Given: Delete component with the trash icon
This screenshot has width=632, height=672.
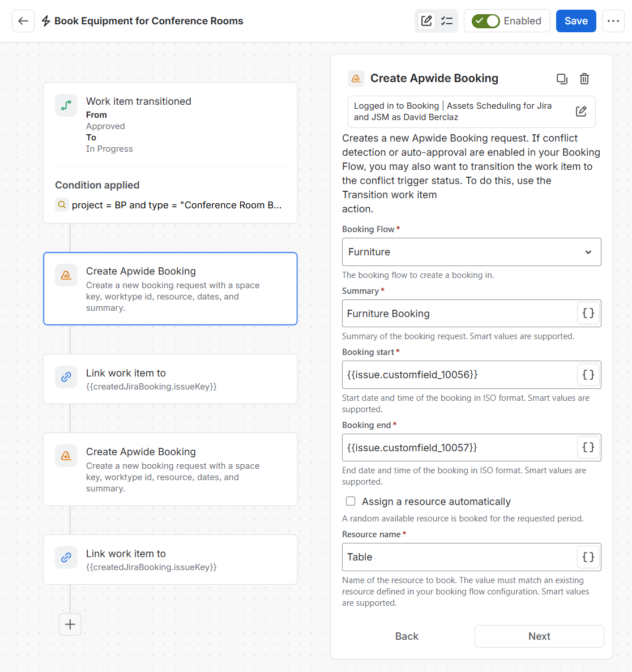Looking at the screenshot, I should tap(584, 79).
